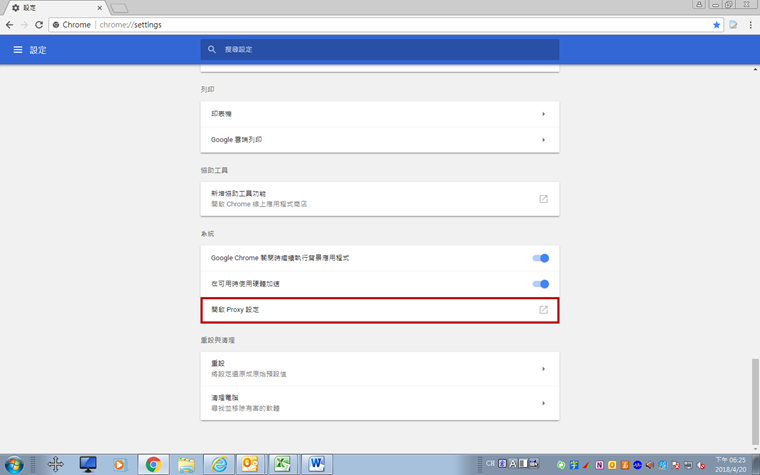Click external link icon for Chrome web store row
The height and width of the screenshot is (475, 760).
(x=543, y=199)
